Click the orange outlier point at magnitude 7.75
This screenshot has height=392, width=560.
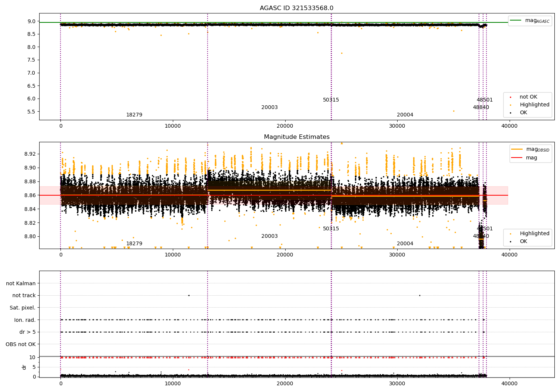pyautogui.click(x=342, y=53)
